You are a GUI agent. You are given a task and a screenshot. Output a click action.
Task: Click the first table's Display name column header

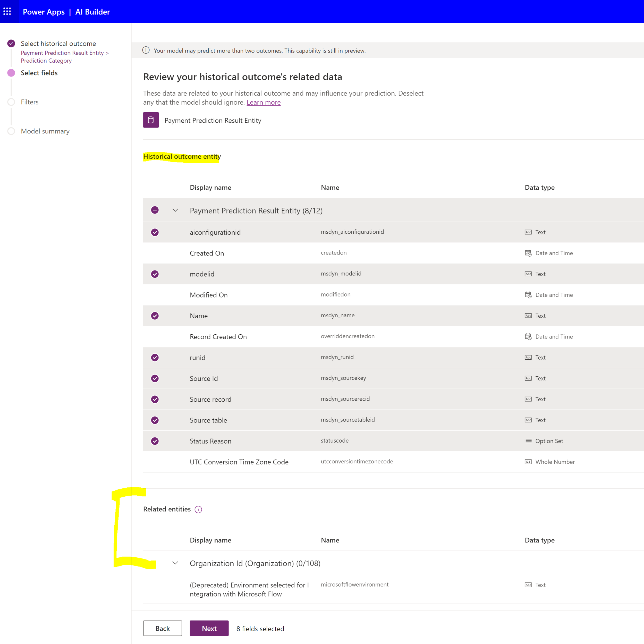click(210, 187)
